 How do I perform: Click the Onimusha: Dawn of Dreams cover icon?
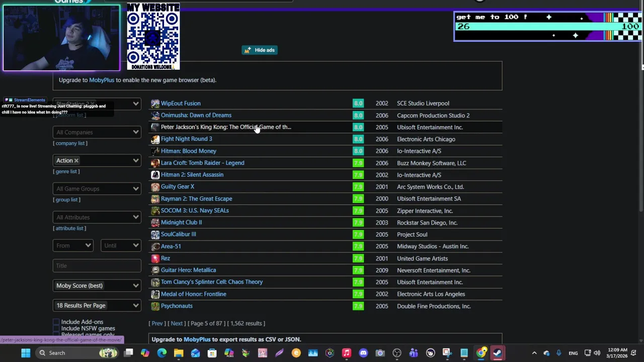155,115
